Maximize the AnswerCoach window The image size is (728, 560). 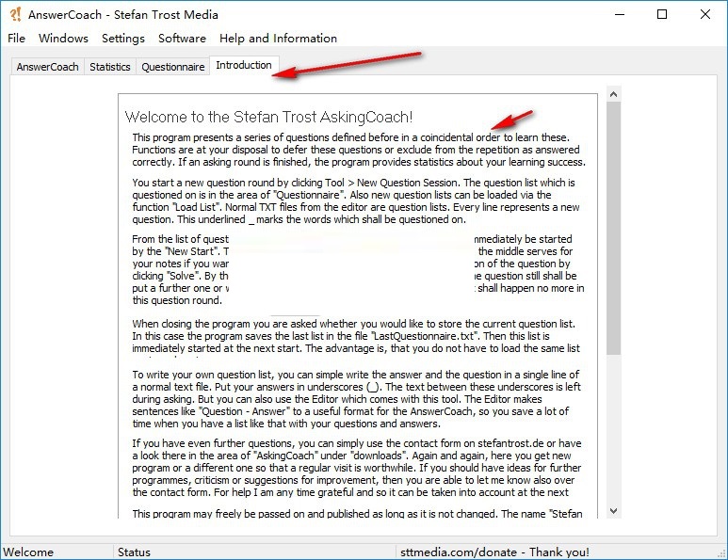(662, 14)
